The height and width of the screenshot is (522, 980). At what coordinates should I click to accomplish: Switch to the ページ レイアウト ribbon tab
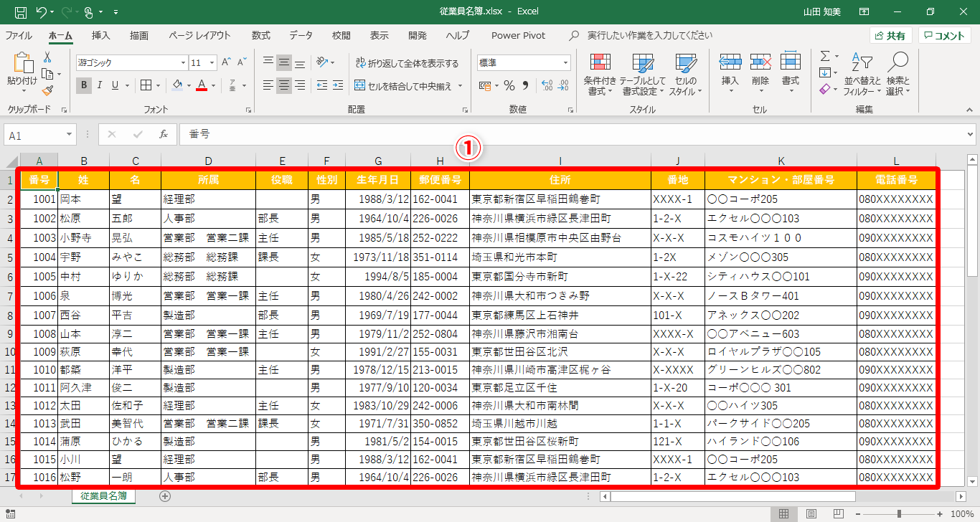(x=200, y=35)
